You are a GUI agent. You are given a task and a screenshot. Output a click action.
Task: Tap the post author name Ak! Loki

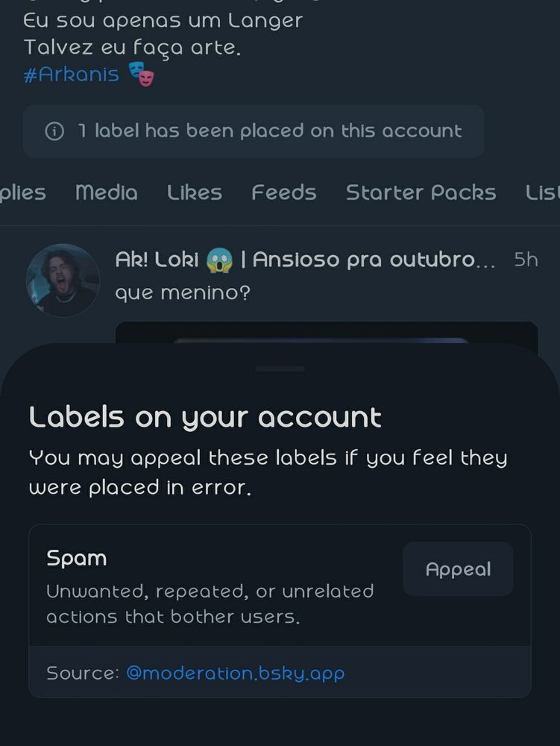(x=157, y=260)
